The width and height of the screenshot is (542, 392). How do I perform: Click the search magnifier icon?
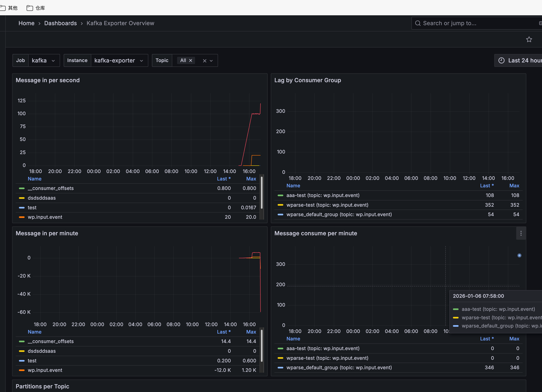click(x=417, y=23)
